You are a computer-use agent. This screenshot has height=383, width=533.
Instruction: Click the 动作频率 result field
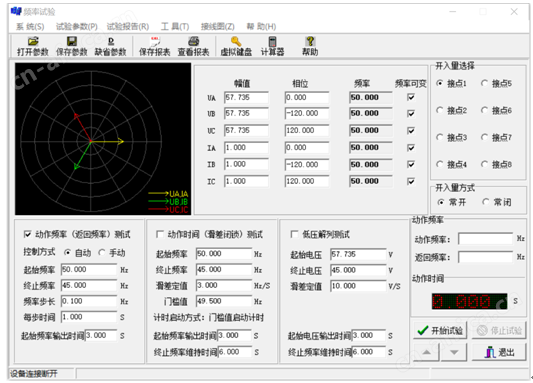click(x=485, y=239)
